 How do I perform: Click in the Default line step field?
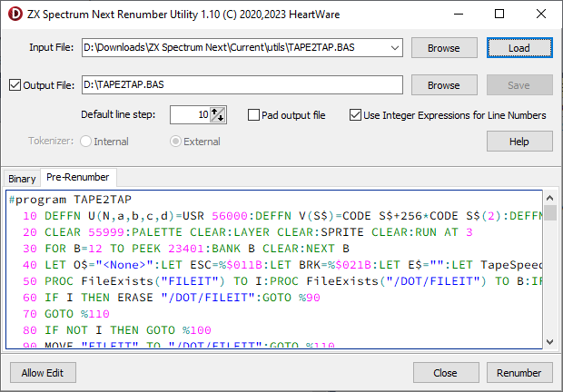coord(189,115)
